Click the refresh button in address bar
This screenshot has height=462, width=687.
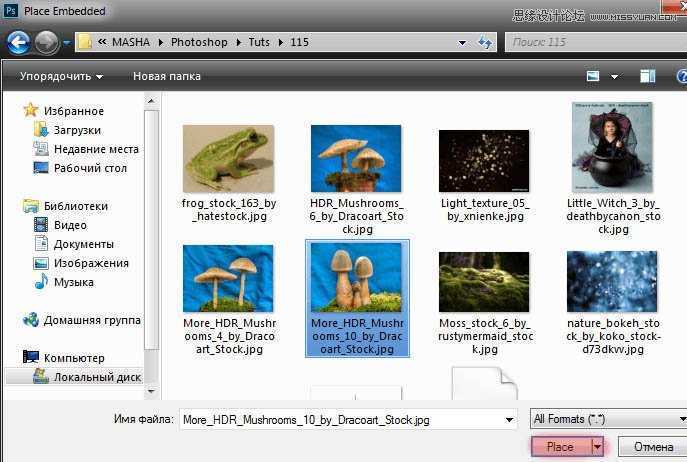[485, 43]
